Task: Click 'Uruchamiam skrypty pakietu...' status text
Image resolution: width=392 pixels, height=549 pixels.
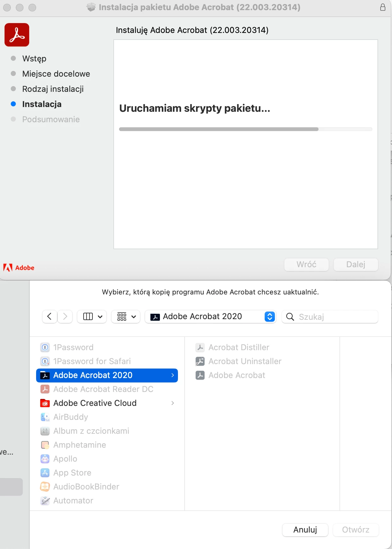Action: pyautogui.click(x=195, y=108)
